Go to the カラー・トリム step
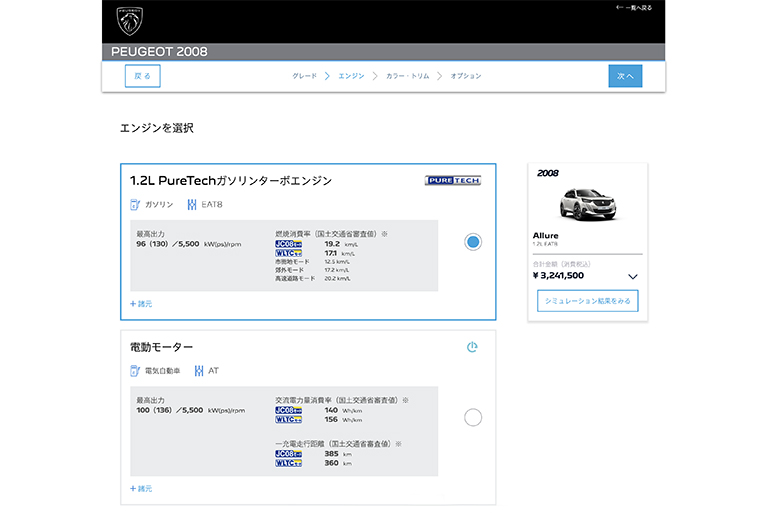Viewport: 768px width, 513px height. tap(408, 76)
